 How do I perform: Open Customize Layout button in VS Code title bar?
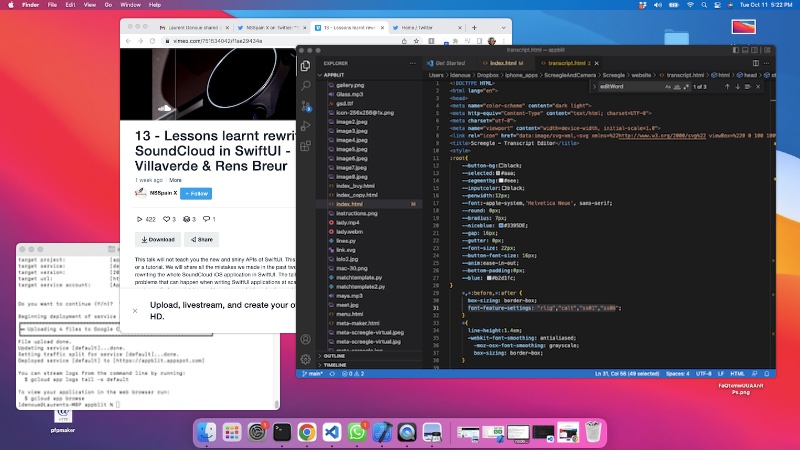coord(767,50)
